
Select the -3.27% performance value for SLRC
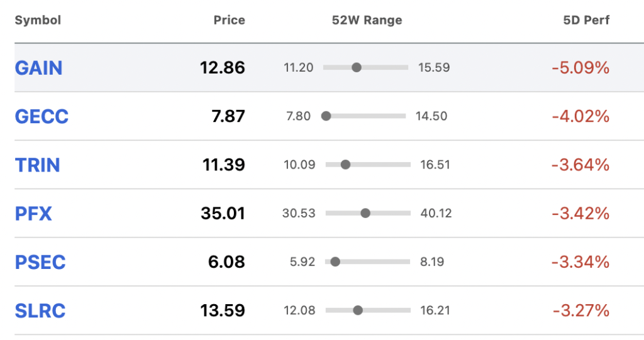[x=580, y=310]
